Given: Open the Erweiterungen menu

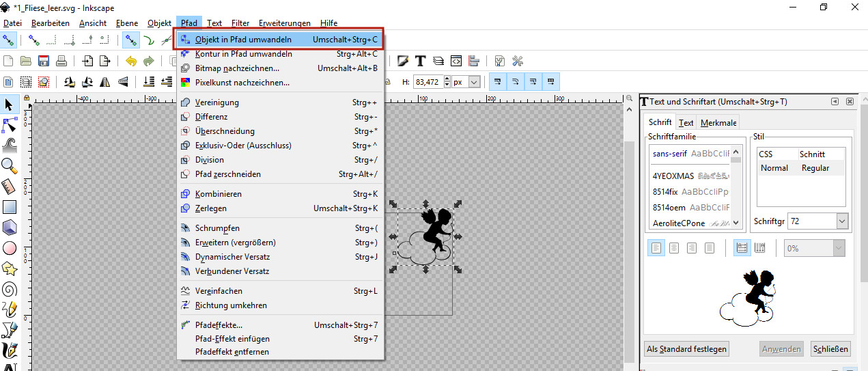Looking at the screenshot, I should tap(284, 23).
